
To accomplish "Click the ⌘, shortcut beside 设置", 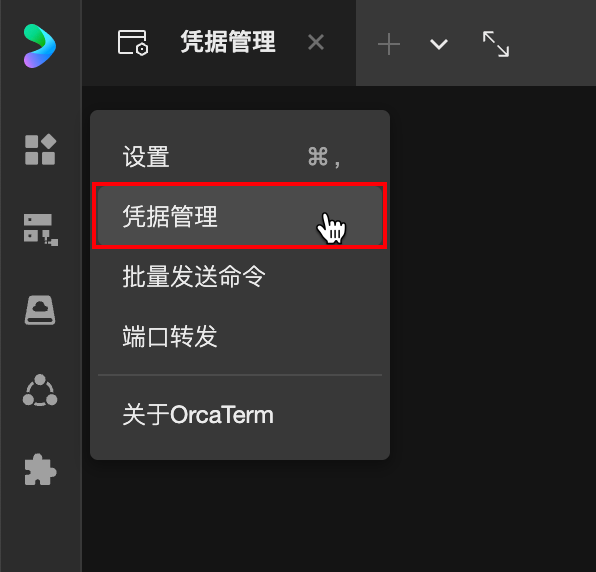I will point(324,157).
